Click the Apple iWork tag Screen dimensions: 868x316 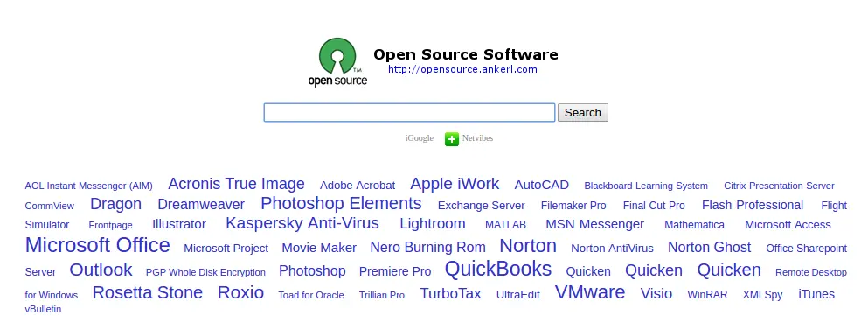(x=455, y=184)
